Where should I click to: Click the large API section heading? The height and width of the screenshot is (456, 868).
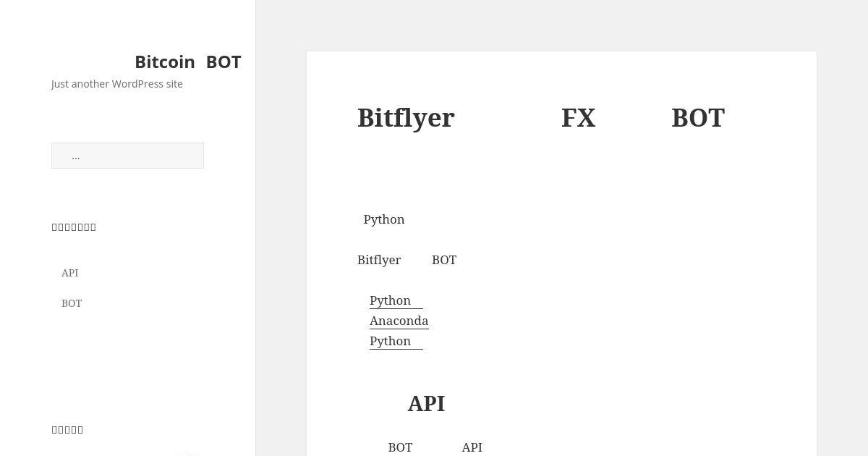point(426,403)
